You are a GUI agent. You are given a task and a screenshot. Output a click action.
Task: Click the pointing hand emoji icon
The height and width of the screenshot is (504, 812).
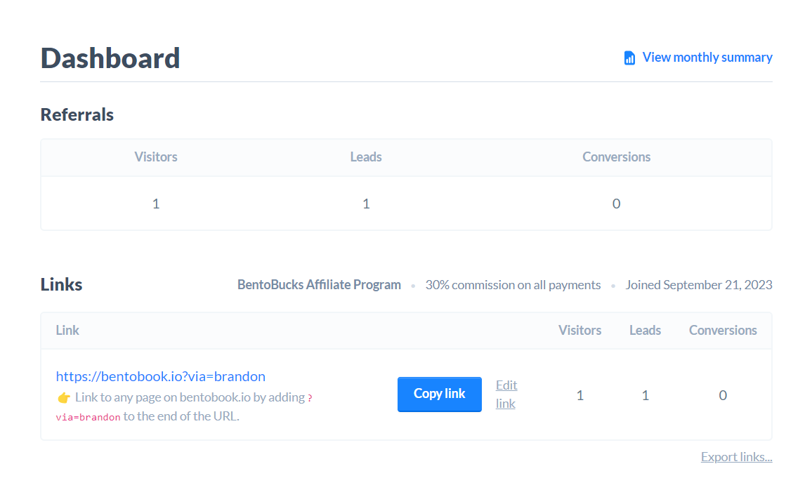pos(64,397)
